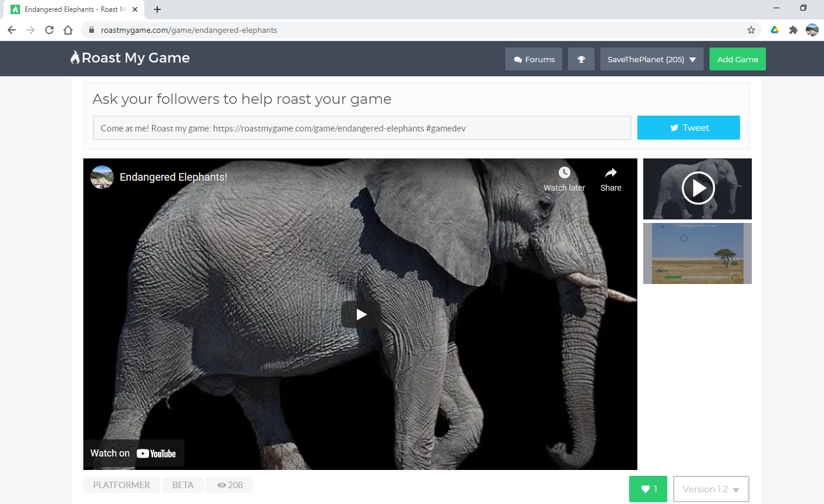Go to Roast My Game home logo
This screenshot has height=504, width=824.
tap(130, 58)
